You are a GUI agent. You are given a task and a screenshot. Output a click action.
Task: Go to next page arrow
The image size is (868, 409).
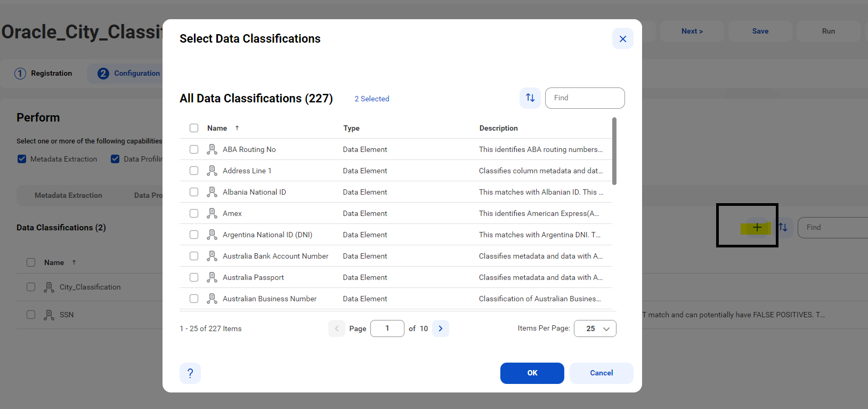click(x=441, y=328)
